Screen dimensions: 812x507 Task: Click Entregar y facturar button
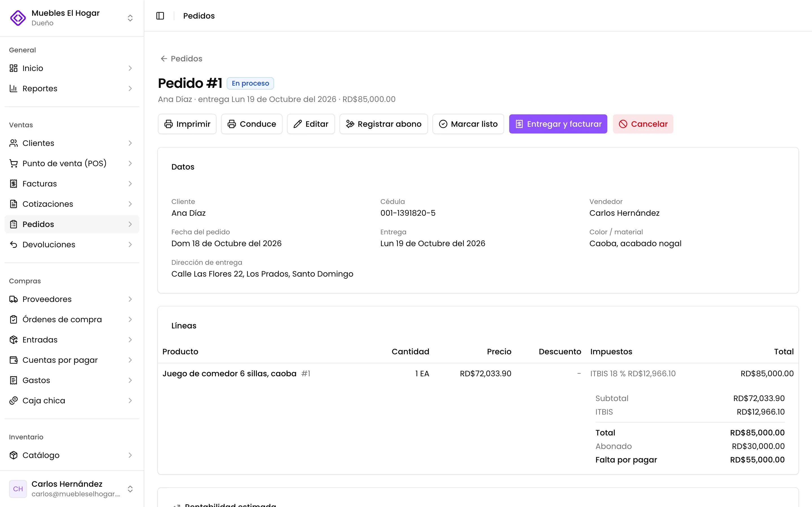pyautogui.click(x=558, y=124)
